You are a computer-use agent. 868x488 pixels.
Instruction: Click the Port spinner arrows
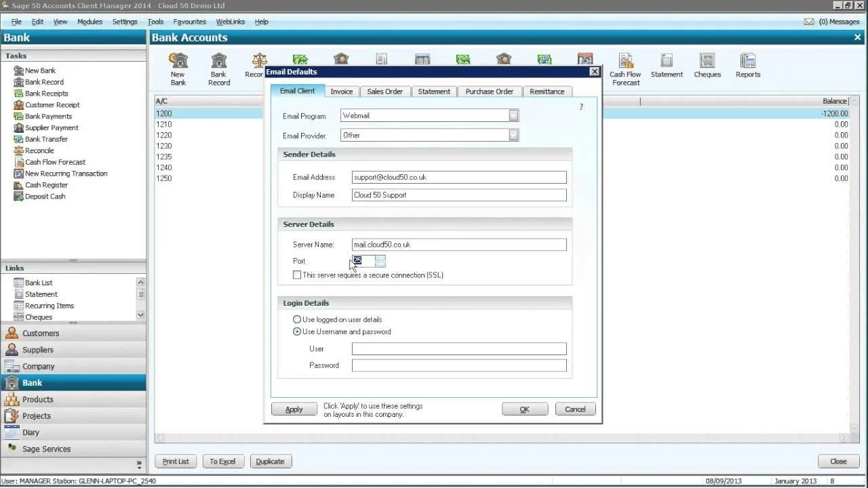click(x=380, y=261)
